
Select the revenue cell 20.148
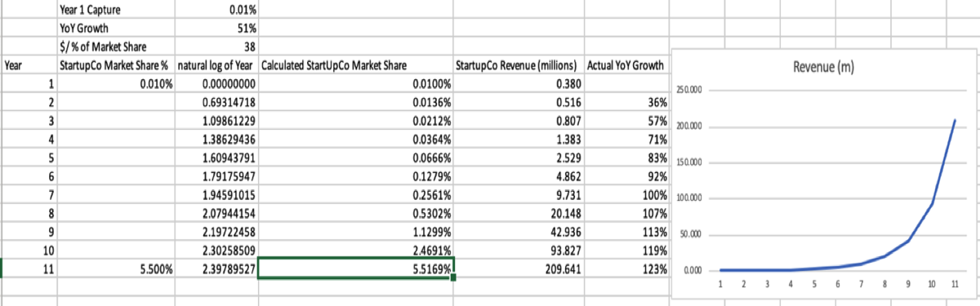pyautogui.click(x=519, y=214)
